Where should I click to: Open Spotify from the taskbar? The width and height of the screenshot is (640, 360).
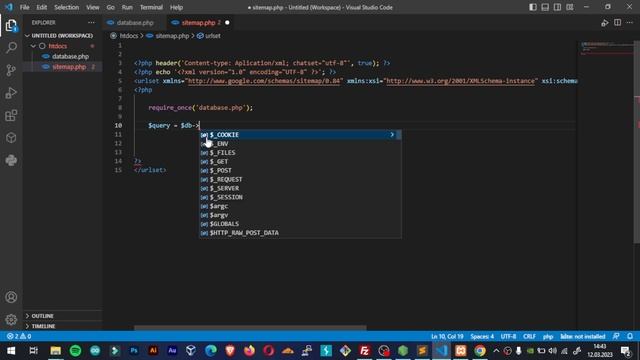click(75, 351)
